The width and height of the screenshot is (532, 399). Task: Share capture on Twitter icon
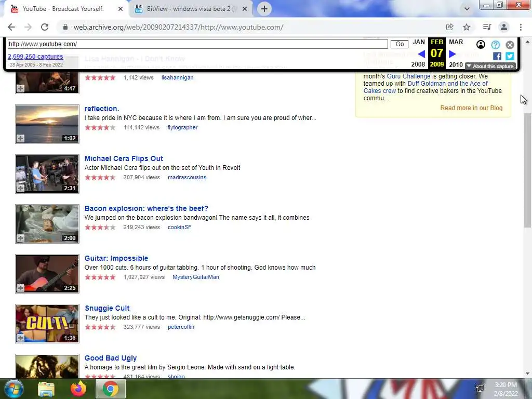pyautogui.click(x=510, y=56)
